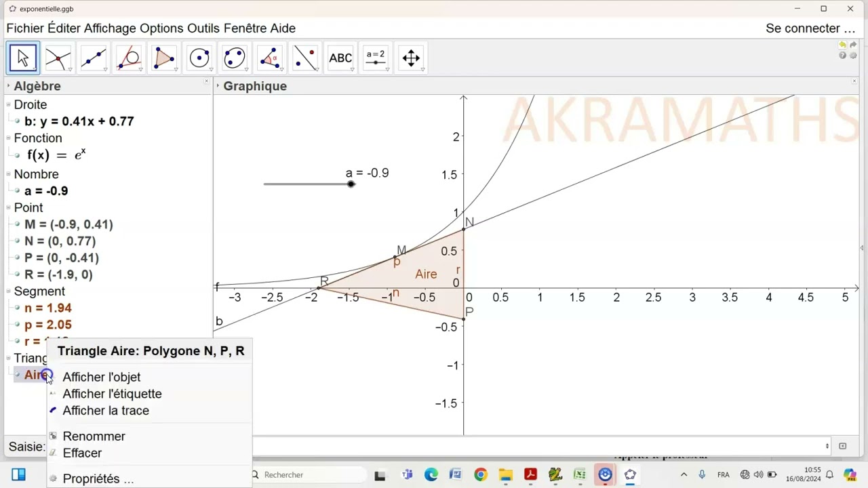Toggle visibility bullet of line b

click(18, 121)
